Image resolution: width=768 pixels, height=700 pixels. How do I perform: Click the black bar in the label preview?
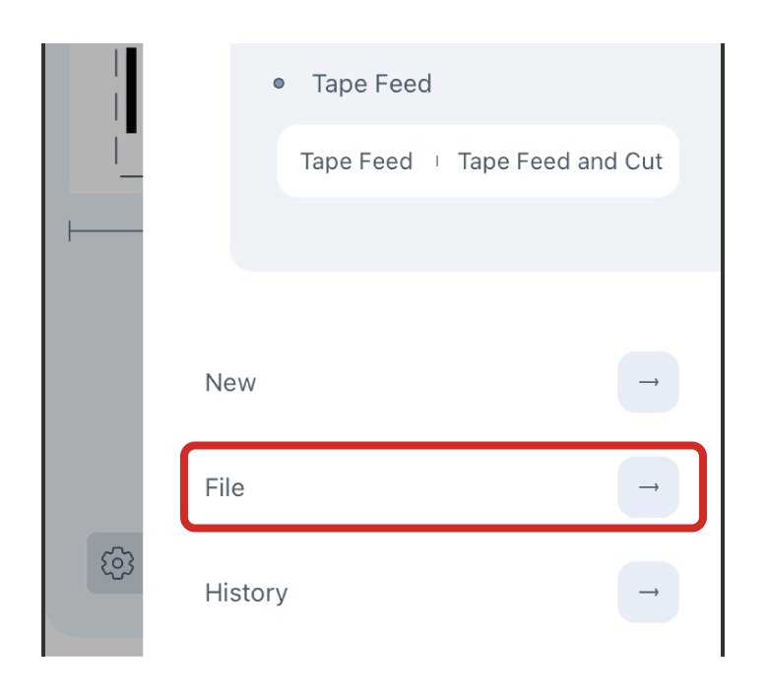point(131,90)
